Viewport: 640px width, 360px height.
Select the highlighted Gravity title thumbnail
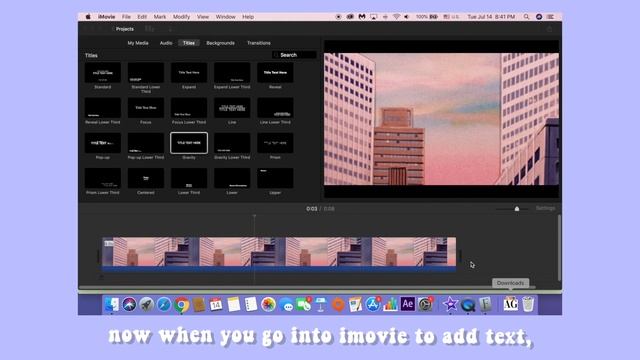[189, 143]
